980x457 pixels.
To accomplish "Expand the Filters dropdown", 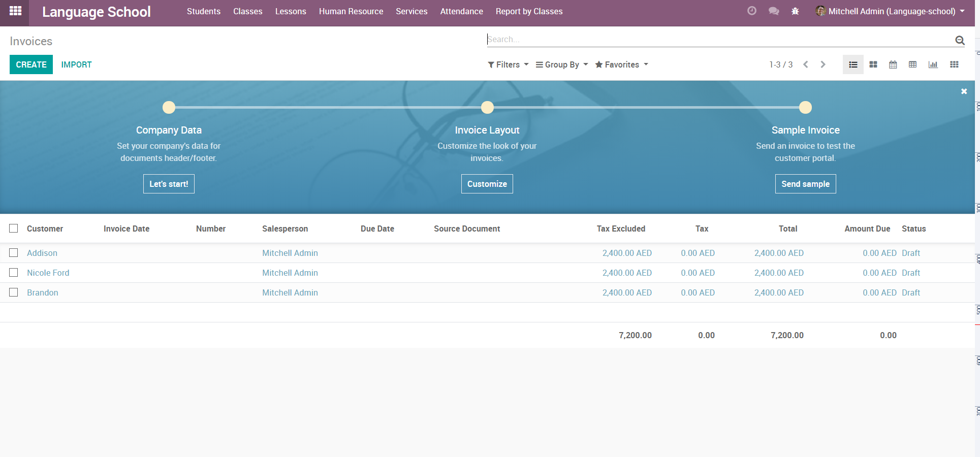I will (508, 64).
